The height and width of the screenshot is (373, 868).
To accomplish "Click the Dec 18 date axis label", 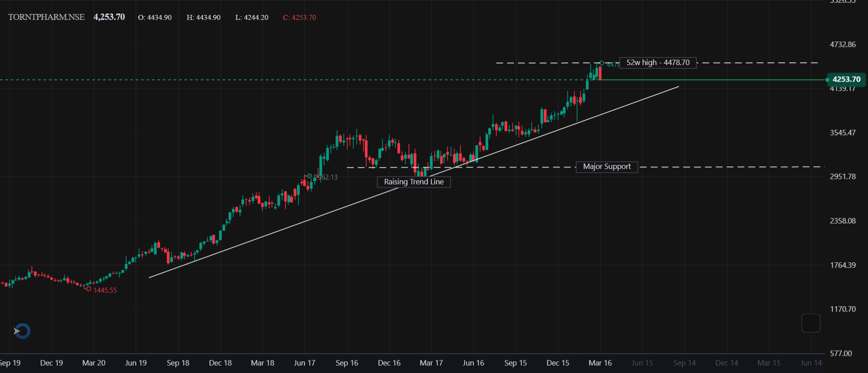I will point(220,363).
